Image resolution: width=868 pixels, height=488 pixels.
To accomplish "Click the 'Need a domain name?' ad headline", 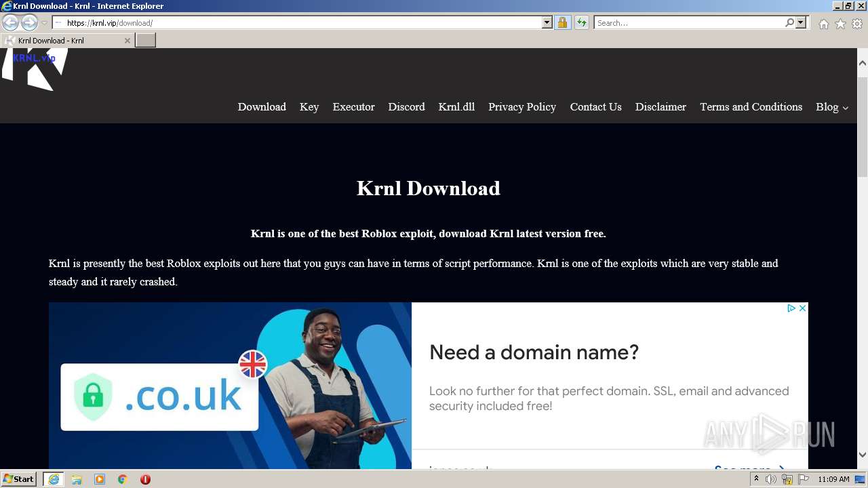I will (x=534, y=352).
